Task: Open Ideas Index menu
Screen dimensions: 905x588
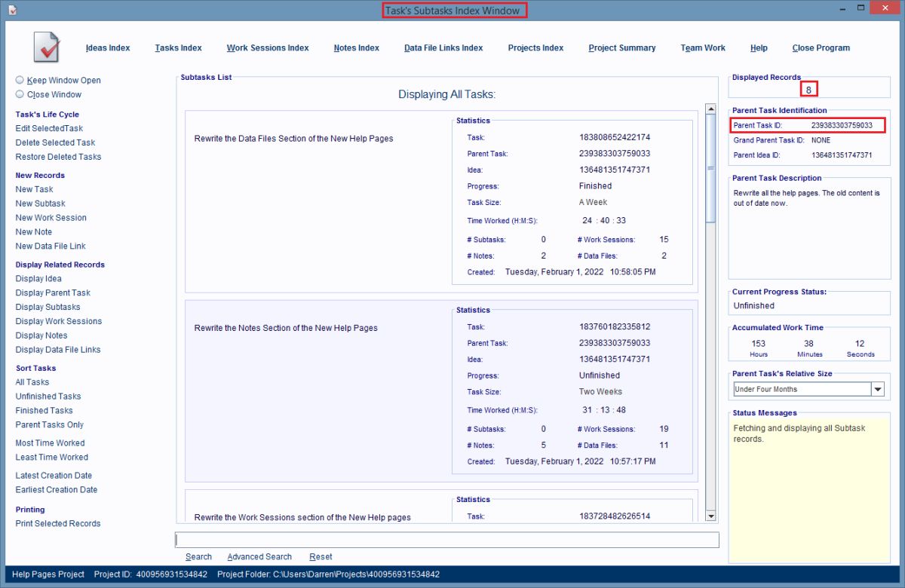Action: pyautogui.click(x=108, y=47)
